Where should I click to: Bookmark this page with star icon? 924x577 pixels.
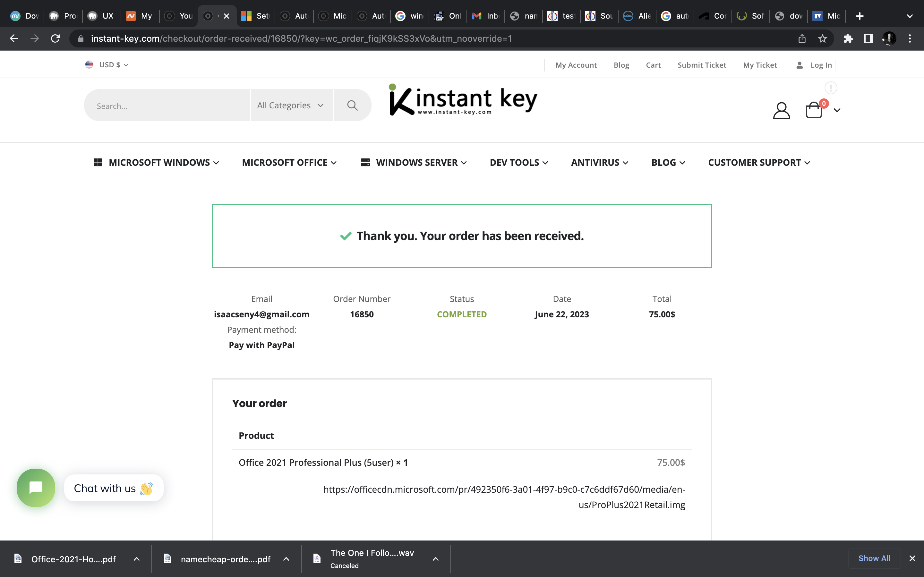pyautogui.click(x=822, y=38)
